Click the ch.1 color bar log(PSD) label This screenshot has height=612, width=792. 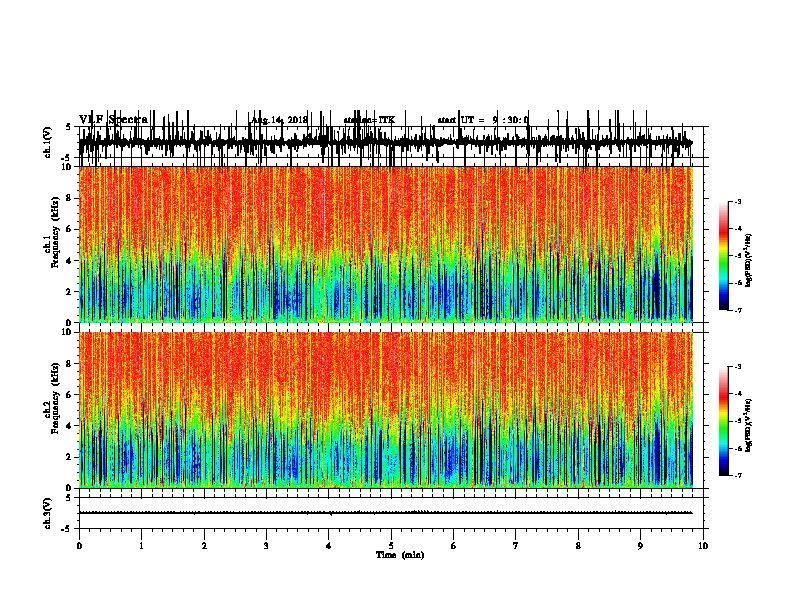(x=749, y=260)
